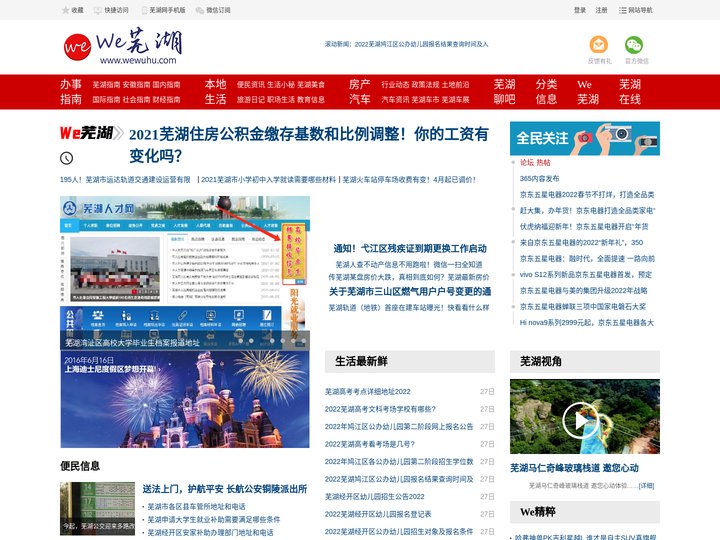Click the clock icon beside headline
The image size is (720, 540).
coord(67,158)
